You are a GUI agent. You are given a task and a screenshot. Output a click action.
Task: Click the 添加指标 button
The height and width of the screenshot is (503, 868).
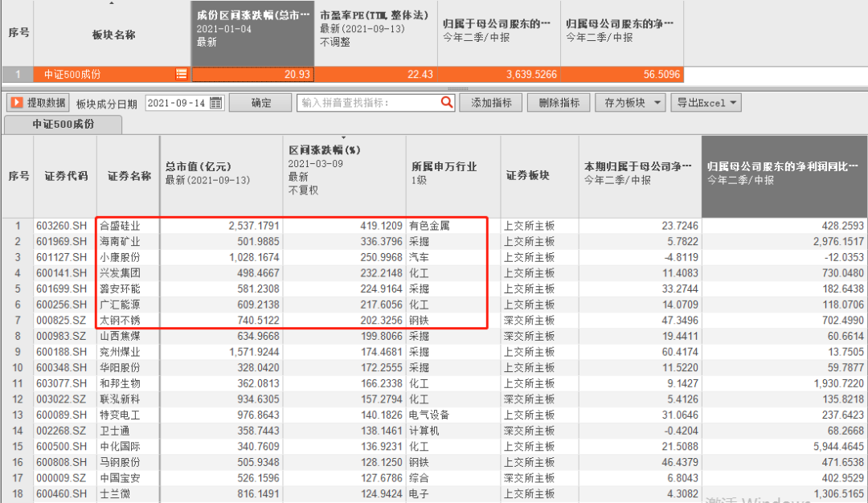coord(491,103)
